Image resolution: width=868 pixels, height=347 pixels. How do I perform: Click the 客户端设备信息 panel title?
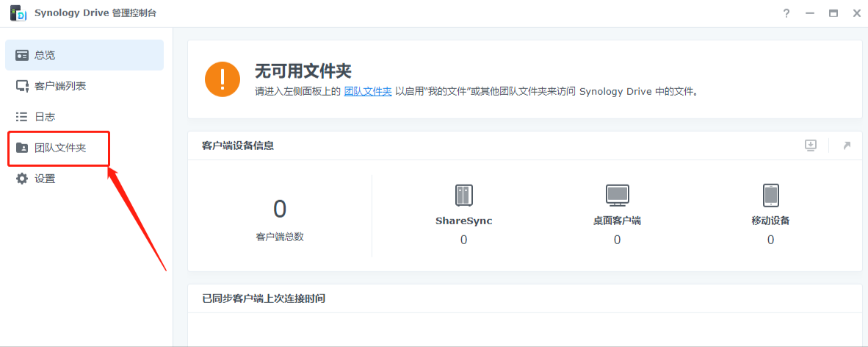tap(238, 146)
